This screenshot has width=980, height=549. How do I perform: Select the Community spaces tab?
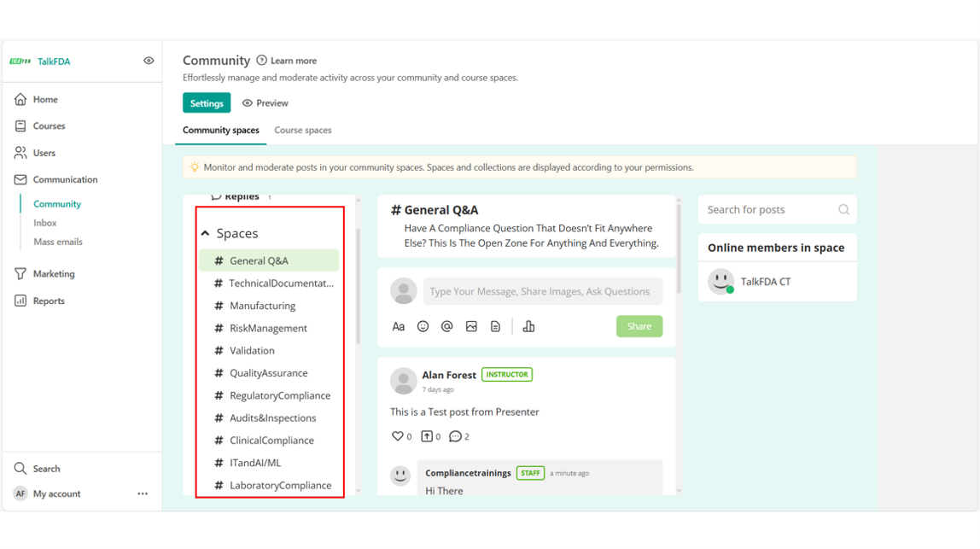[220, 131]
